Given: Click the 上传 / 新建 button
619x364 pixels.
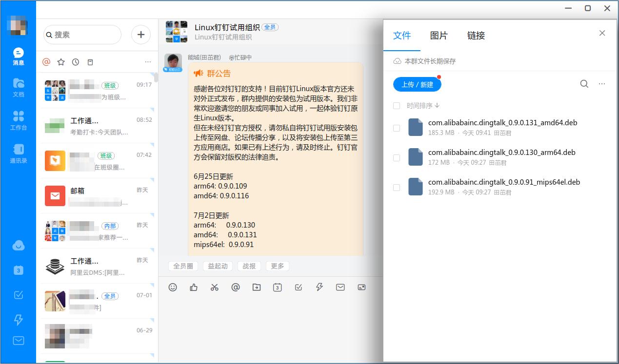Looking at the screenshot, I should tap(417, 84).
